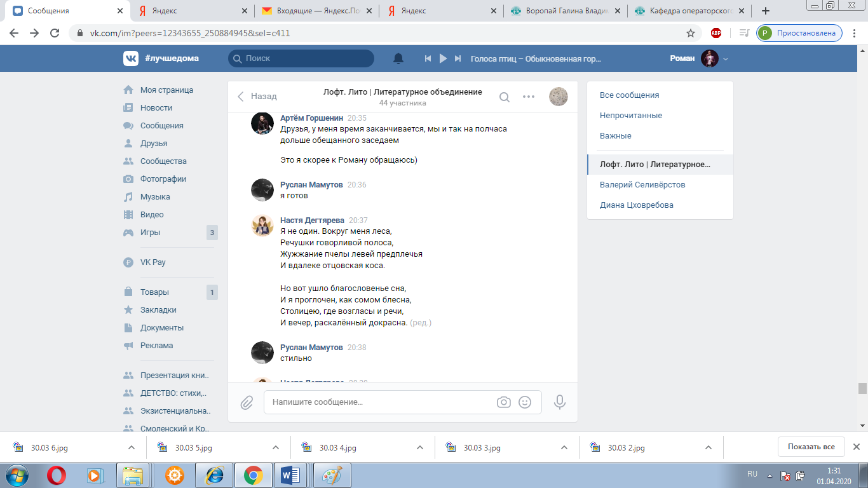Search within this conversation using magnifier icon
The height and width of the screenshot is (488, 868).
click(x=505, y=97)
